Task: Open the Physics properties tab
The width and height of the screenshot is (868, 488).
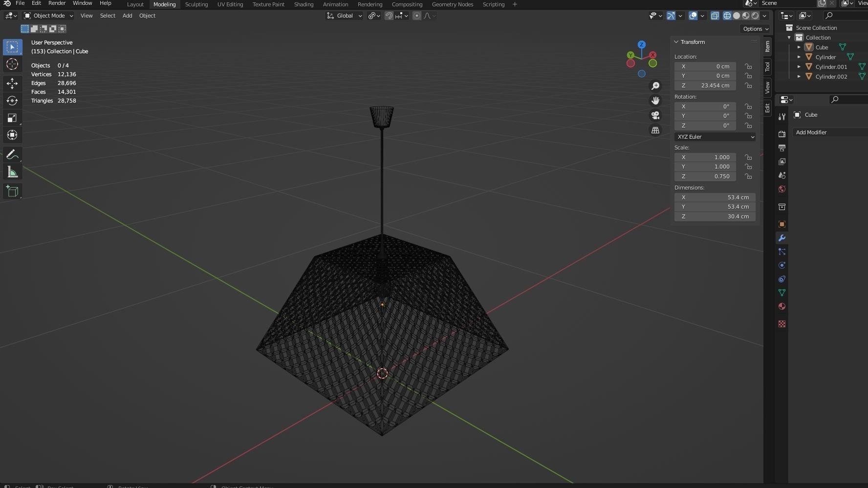Action: 782,265
